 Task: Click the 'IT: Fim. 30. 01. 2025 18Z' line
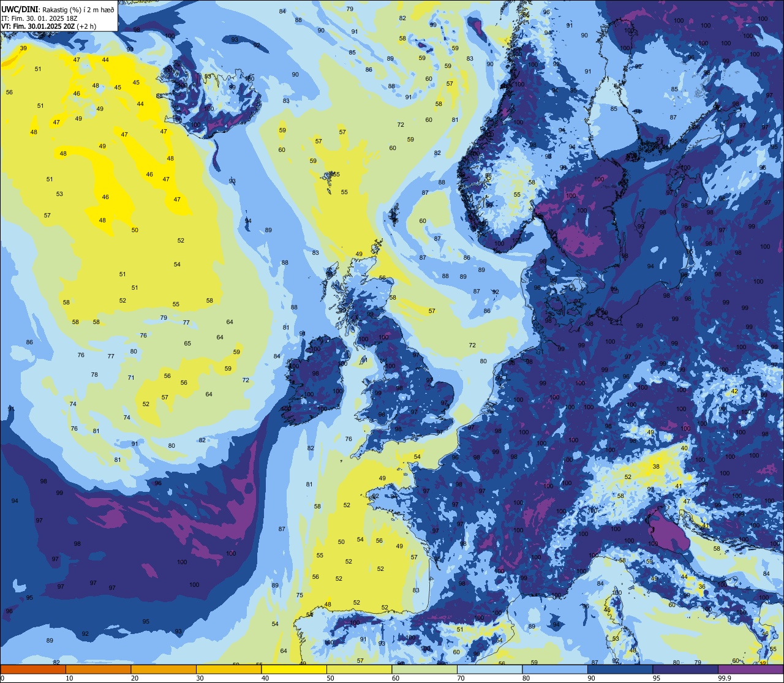[39, 18]
